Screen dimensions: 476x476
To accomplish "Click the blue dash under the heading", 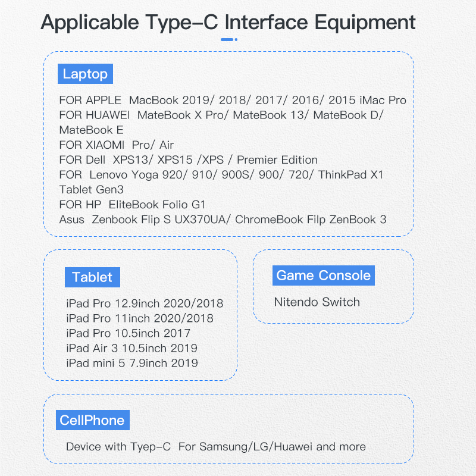I will click(228, 40).
